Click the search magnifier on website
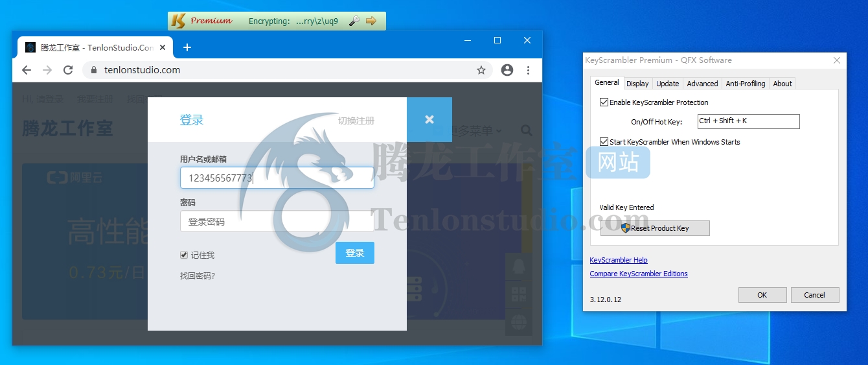Image resolution: width=868 pixels, height=365 pixels. click(527, 131)
